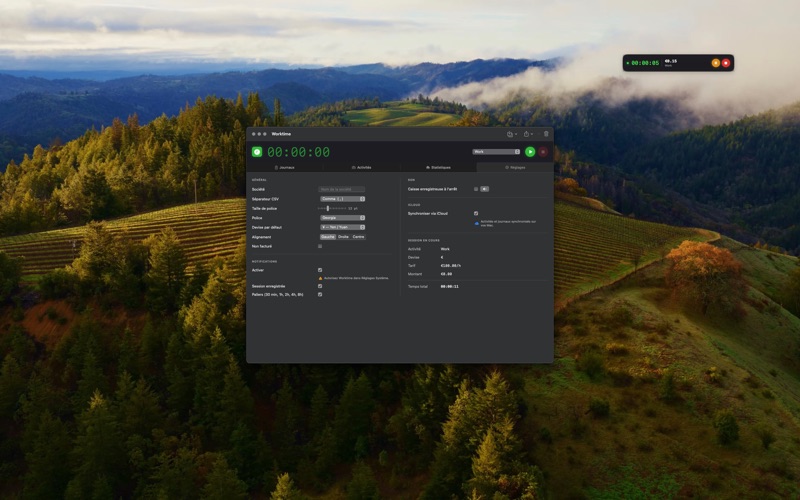Switch to the Activités tab

[361, 167]
